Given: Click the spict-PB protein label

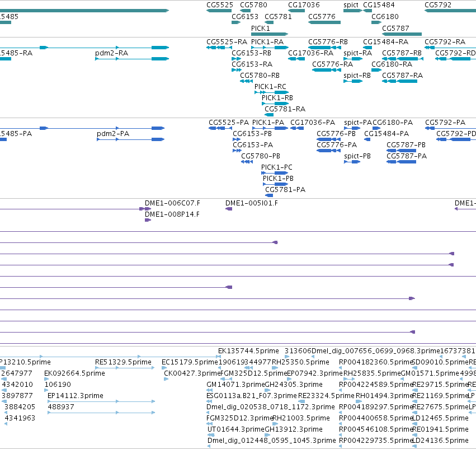Looking at the screenshot, I should (357, 156).
